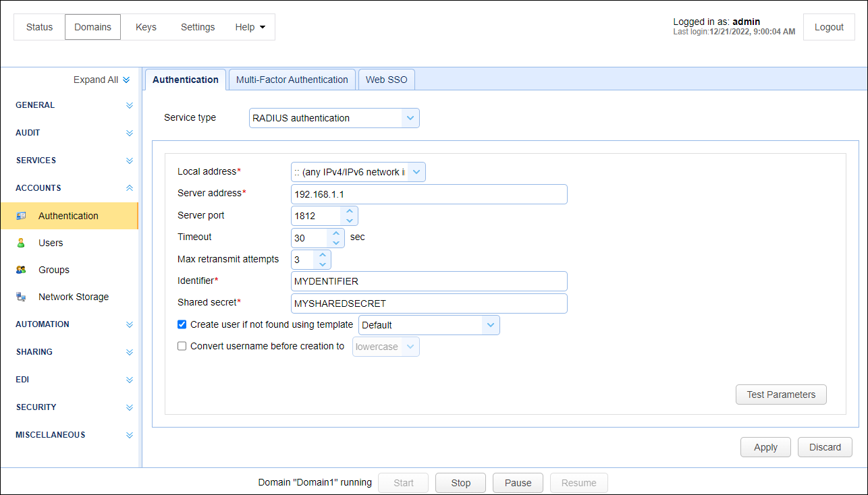Expand the SECURITY section
Viewport: 868px width, 495px height.
pos(130,407)
